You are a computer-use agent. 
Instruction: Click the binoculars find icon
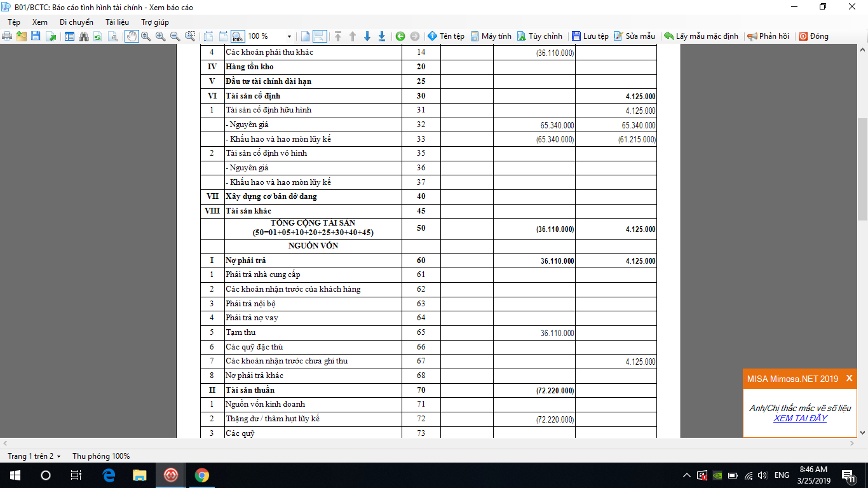click(83, 36)
